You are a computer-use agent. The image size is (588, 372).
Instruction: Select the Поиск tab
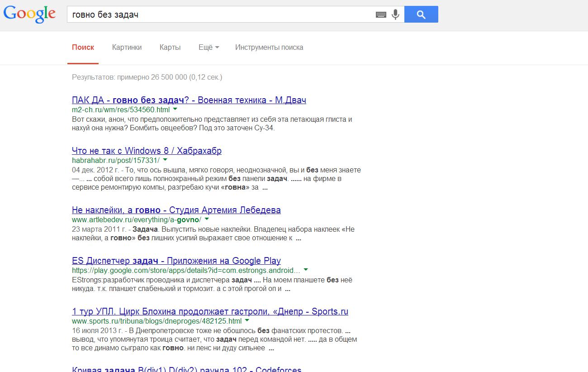point(83,48)
